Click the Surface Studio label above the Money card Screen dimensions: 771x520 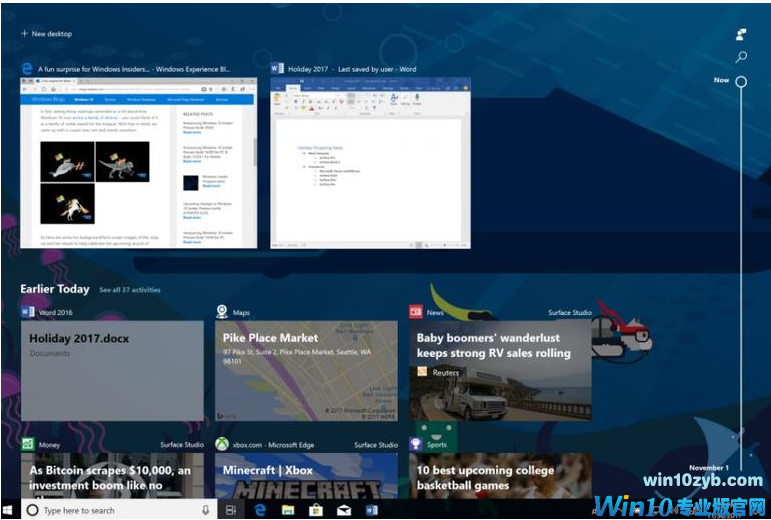coord(182,445)
